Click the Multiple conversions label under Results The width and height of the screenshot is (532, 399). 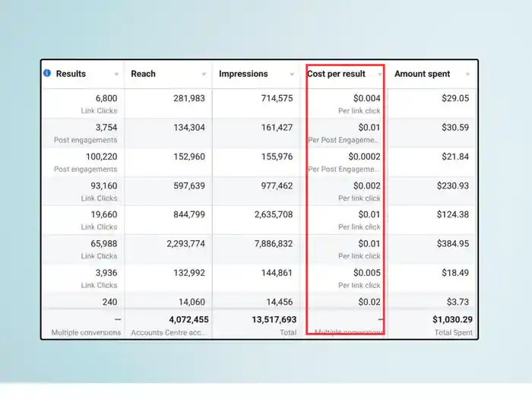click(x=86, y=333)
